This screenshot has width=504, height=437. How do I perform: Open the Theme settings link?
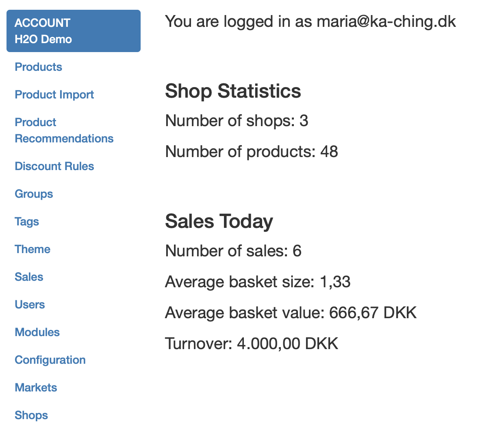tap(33, 249)
